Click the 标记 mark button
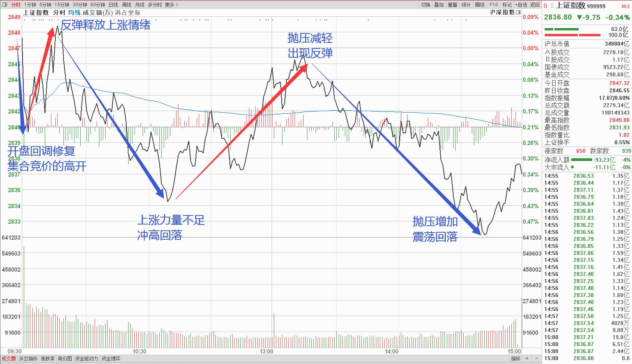Image resolution: width=632 pixels, height=364 pixels. pyautogui.click(x=507, y=5)
